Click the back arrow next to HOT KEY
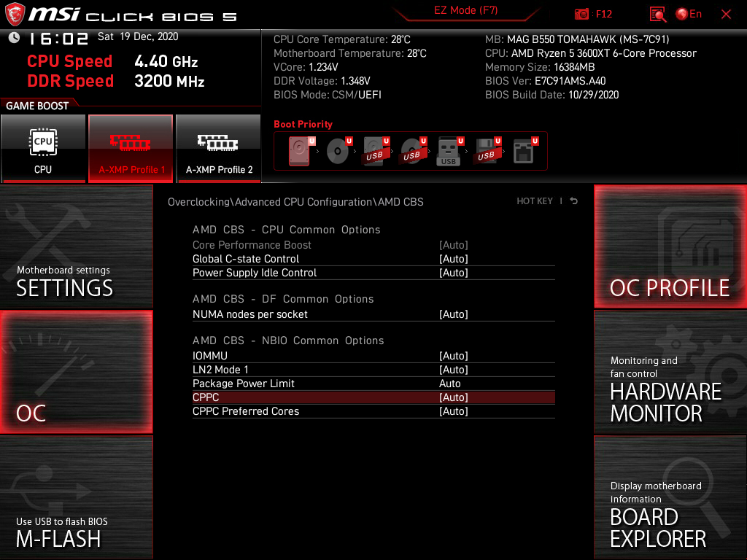This screenshot has height=560, width=747. tap(573, 201)
